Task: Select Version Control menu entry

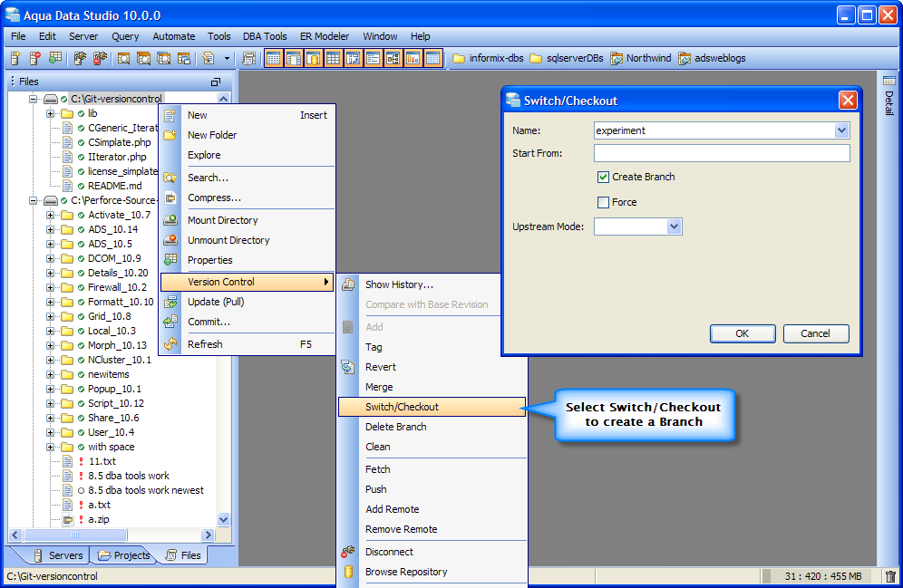Action: pyautogui.click(x=248, y=282)
